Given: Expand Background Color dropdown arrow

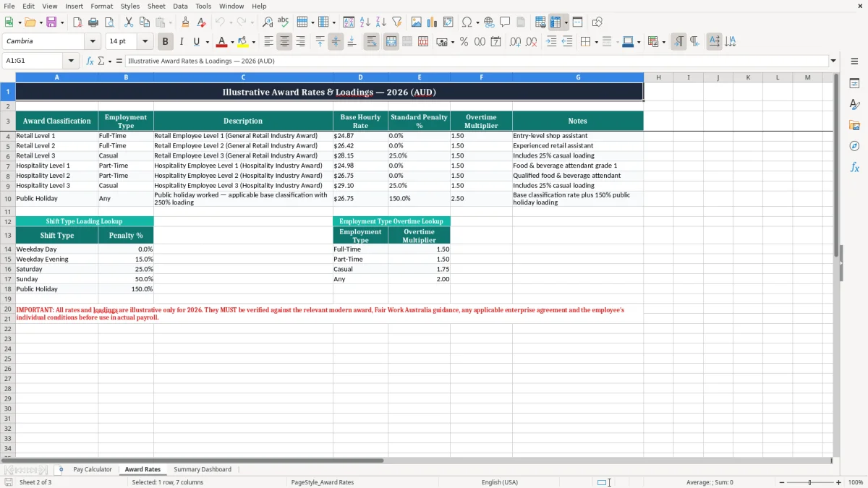Looking at the screenshot, I should [x=253, y=42].
